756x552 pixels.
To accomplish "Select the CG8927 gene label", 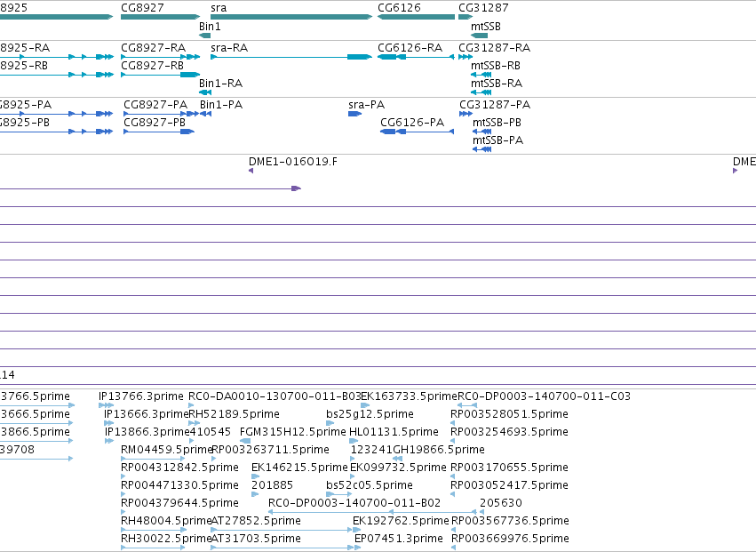I will [x=142, y=8].
